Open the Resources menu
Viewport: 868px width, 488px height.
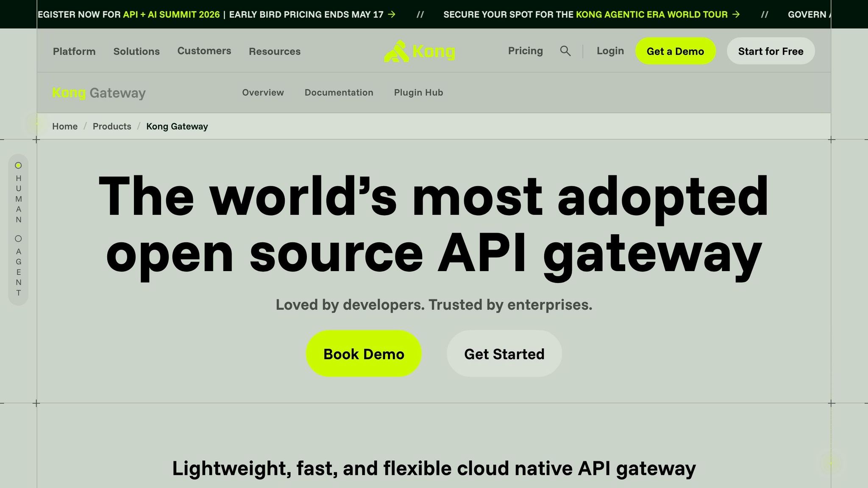[x=275, y=51]
